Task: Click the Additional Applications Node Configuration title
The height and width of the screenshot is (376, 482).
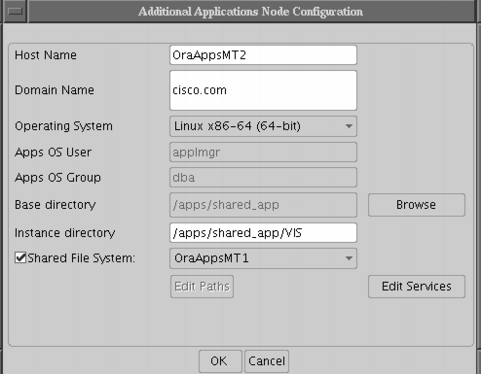Action: pos(251,11)
